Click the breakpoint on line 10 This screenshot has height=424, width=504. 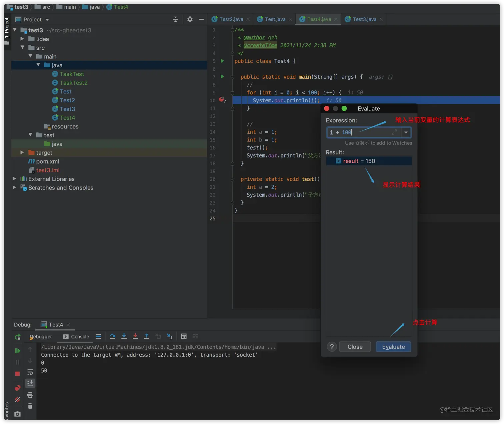222,99
